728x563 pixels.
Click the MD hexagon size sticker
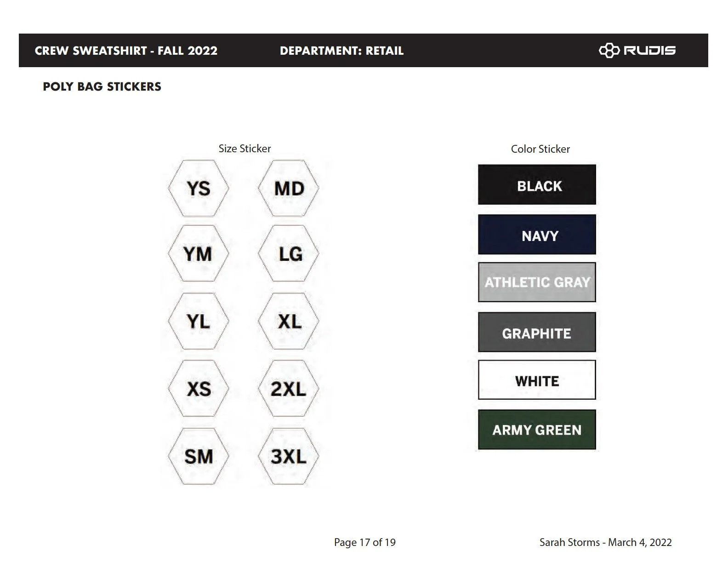click(x=289, y=189)
